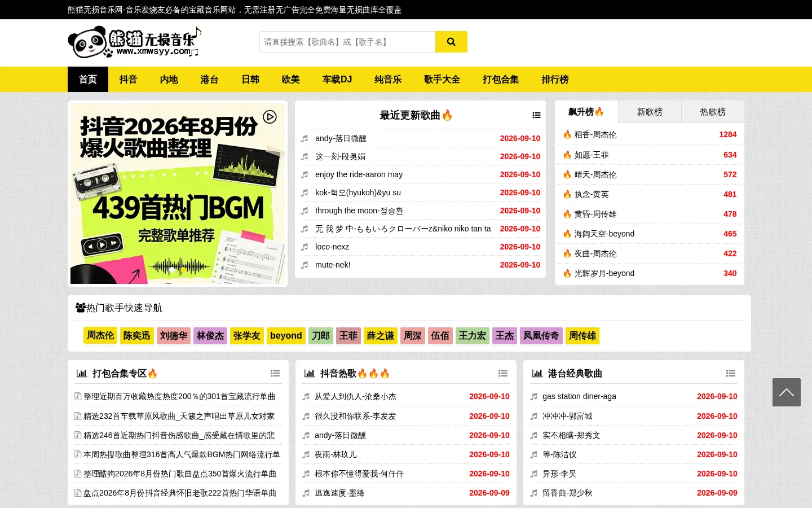Image resolution: width=812 pixels, height=508 pixels.
Task: Select the 飙升榜 tab
Action: tap(586, 112)
